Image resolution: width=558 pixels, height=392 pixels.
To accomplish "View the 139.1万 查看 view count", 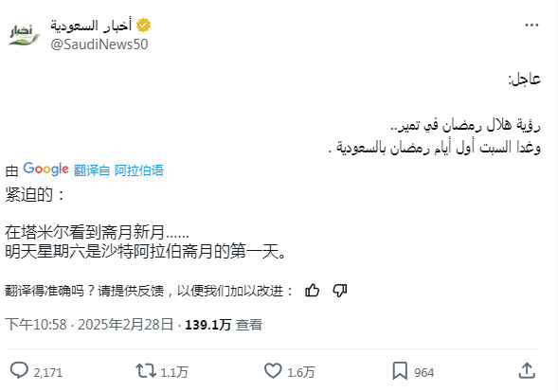I will point(224,325).
